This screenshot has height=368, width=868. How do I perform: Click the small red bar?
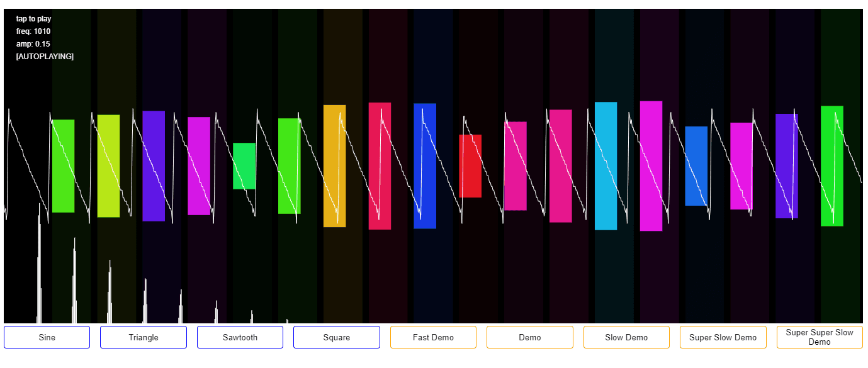tap(470, 166)
